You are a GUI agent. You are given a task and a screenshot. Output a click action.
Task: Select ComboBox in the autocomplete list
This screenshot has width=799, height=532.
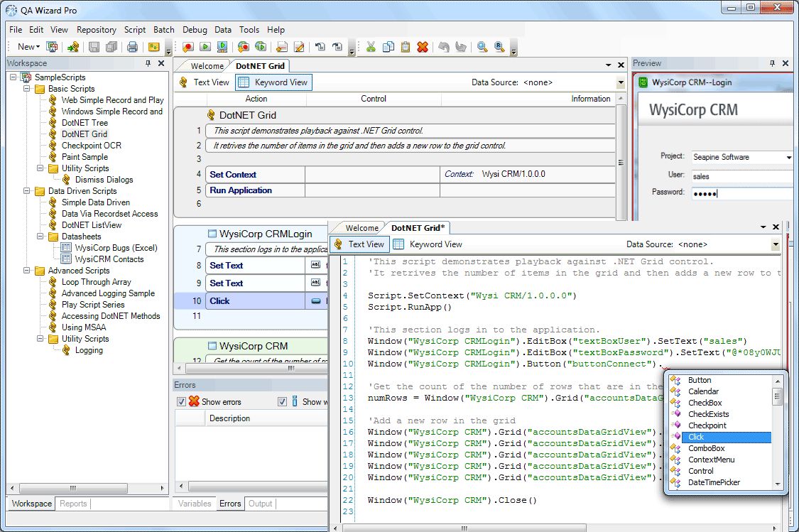coord(706,448)
